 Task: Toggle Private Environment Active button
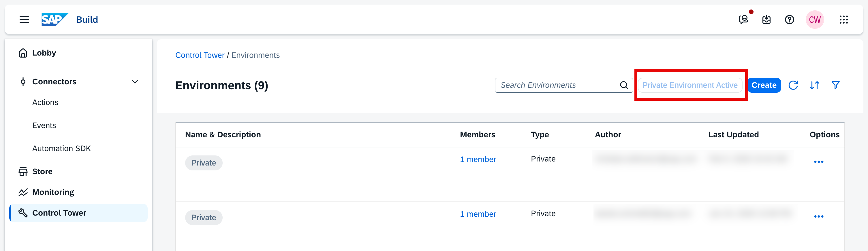[x=690, y=85]
